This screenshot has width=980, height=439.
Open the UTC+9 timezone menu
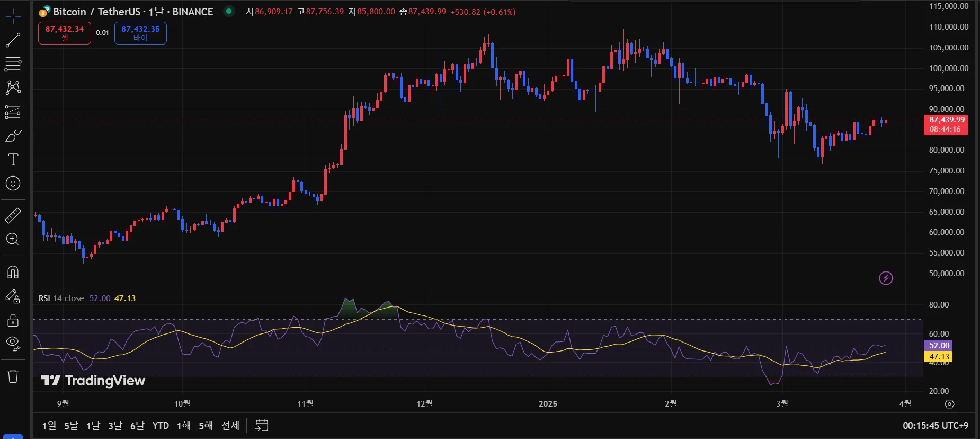point(936,426)
